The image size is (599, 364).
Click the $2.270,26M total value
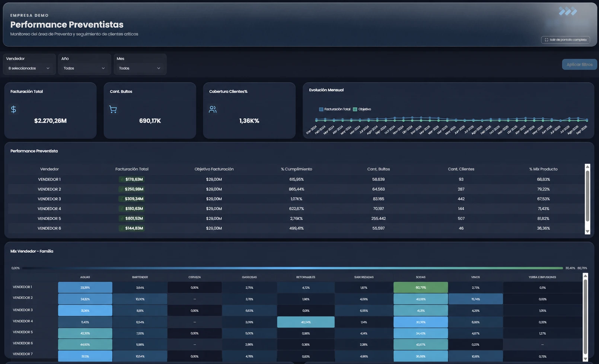point(50,121)
